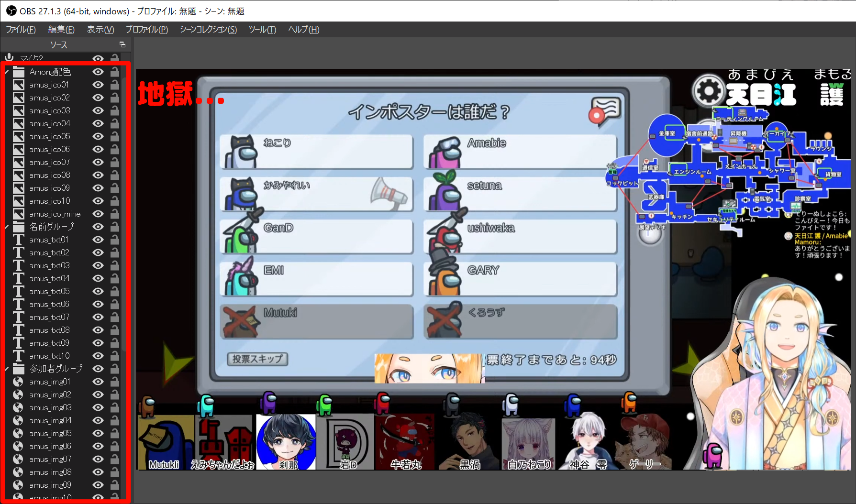Collapse the 名前グループ group
The height and width of the screenshot is (504, 856).
click(x=7, y=227)
